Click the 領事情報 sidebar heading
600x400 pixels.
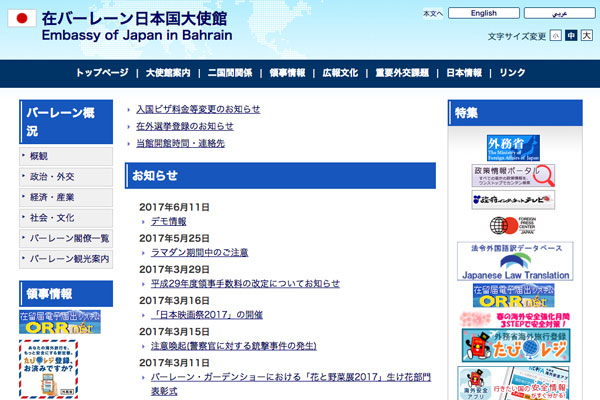(66, 294)
